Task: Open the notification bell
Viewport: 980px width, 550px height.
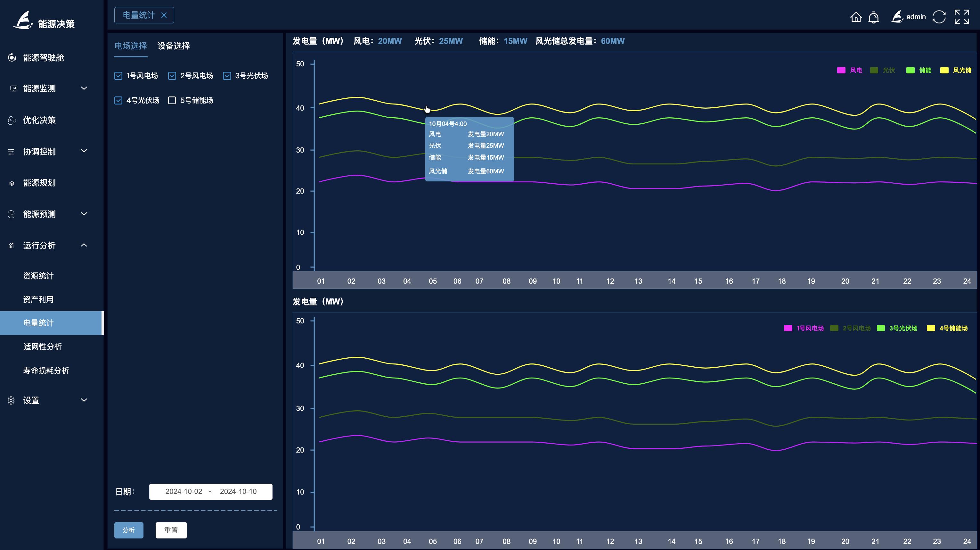Action: click(873, 17)
